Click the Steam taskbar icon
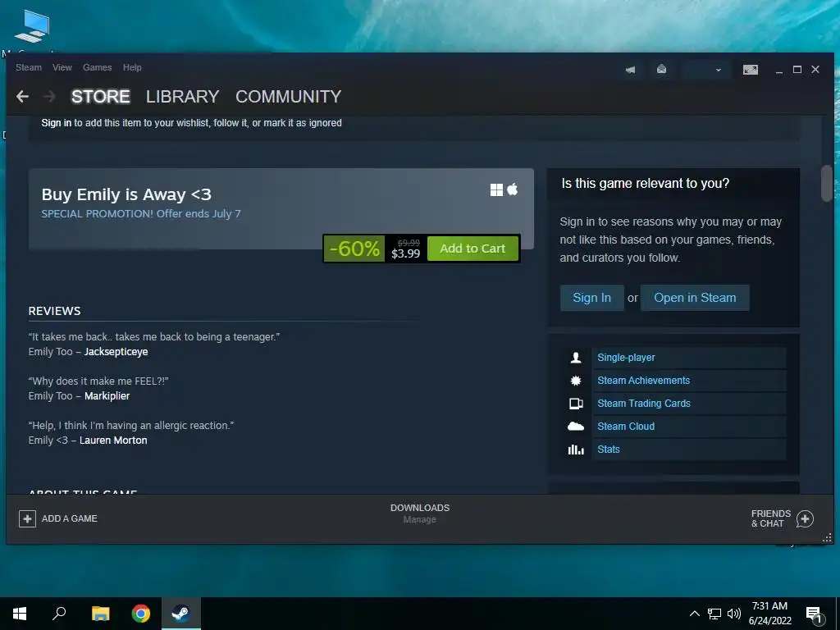The width and height of the screenshot is (840, 630). [181, 614]
